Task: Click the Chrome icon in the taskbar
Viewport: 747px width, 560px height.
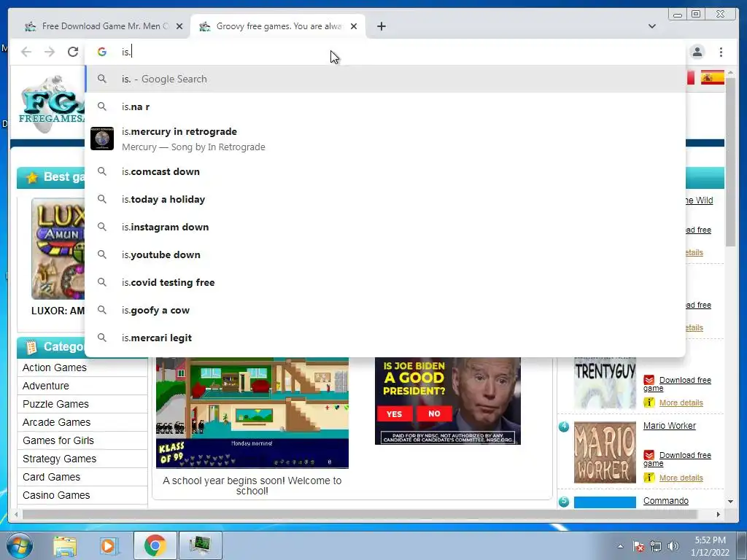Action: point(155,545)
